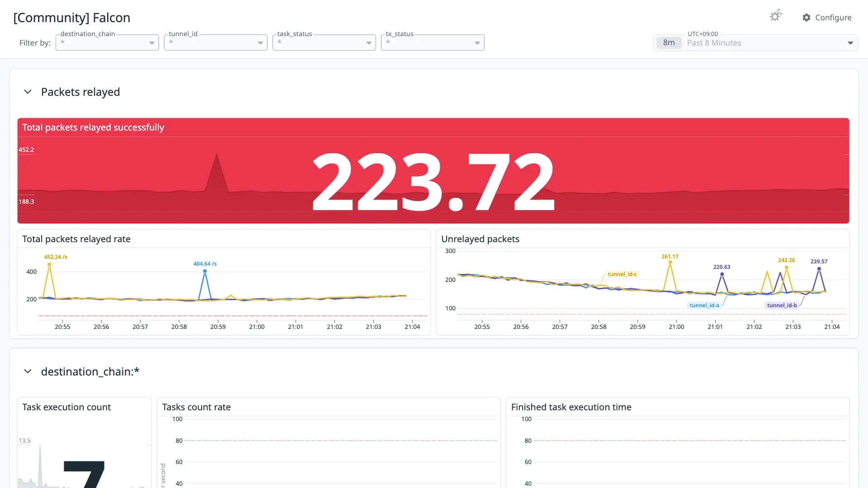Click the 239.57 peak point
The image size is (868, 488).
(819, 269)
